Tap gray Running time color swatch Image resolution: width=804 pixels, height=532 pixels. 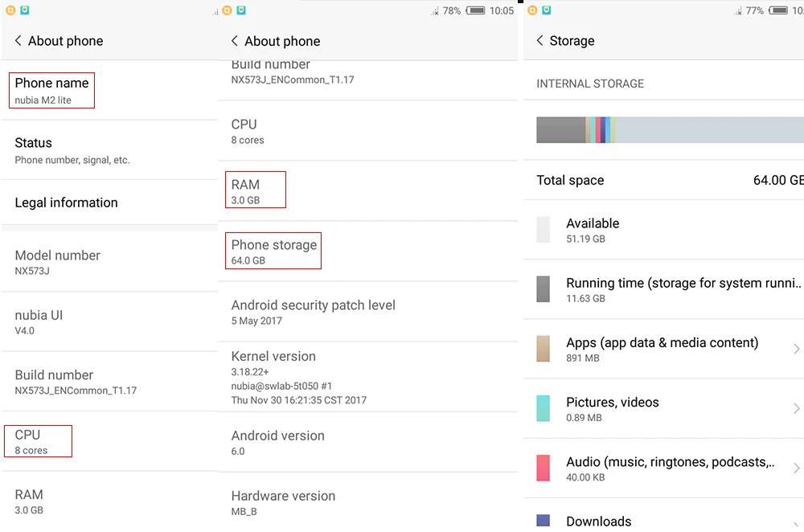tap(543, 289)
